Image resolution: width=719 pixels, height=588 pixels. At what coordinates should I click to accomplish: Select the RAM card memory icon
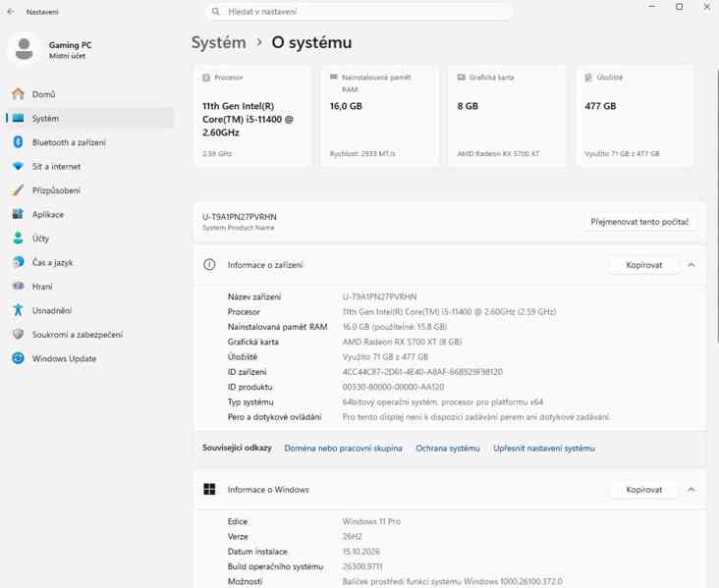334,77
